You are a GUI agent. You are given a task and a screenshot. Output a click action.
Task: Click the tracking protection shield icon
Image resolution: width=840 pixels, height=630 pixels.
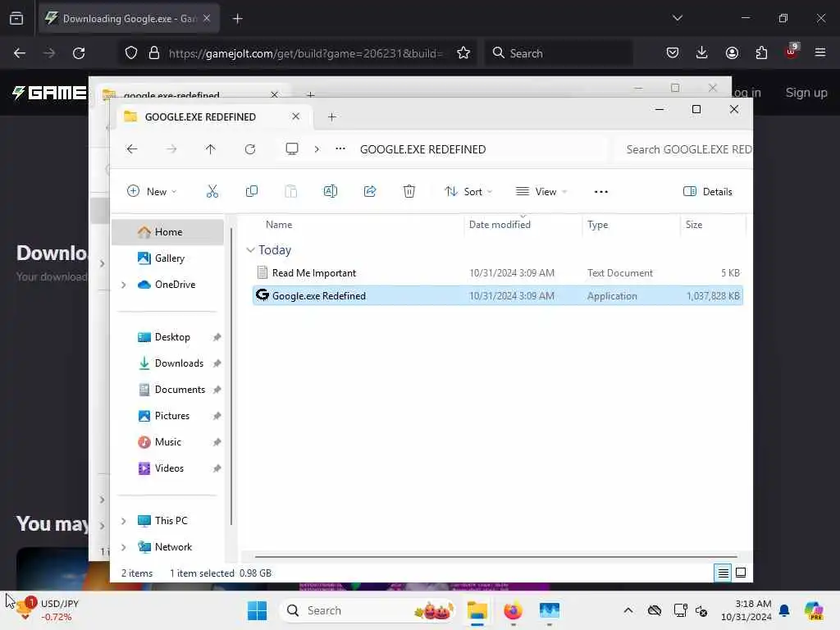131,53
